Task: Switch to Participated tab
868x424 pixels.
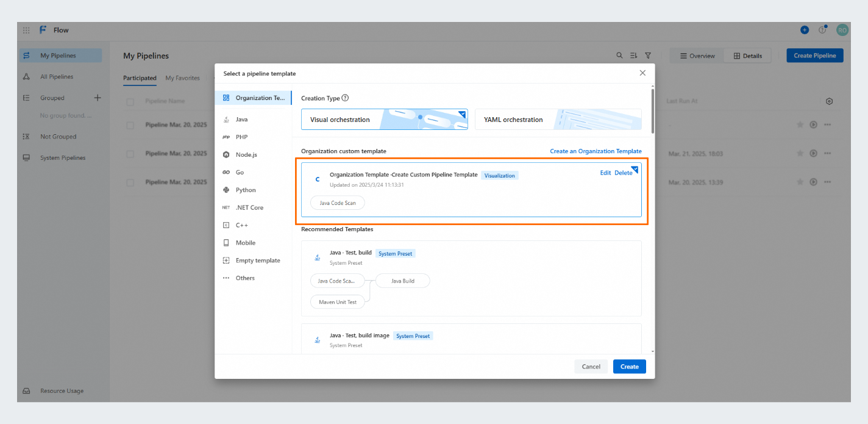Action: click(140, 78)
